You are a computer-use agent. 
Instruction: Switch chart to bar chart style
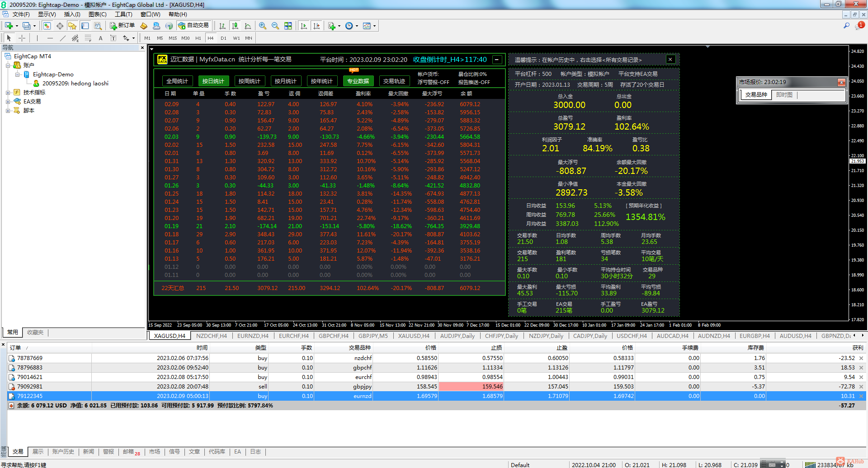[x=222, y=26]
